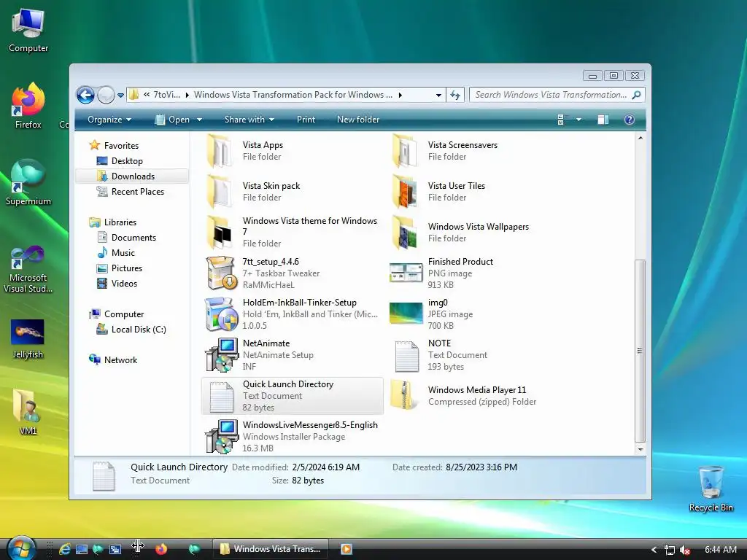
Task: Select the Computer desktop icon
Action: tap(28, 31)
